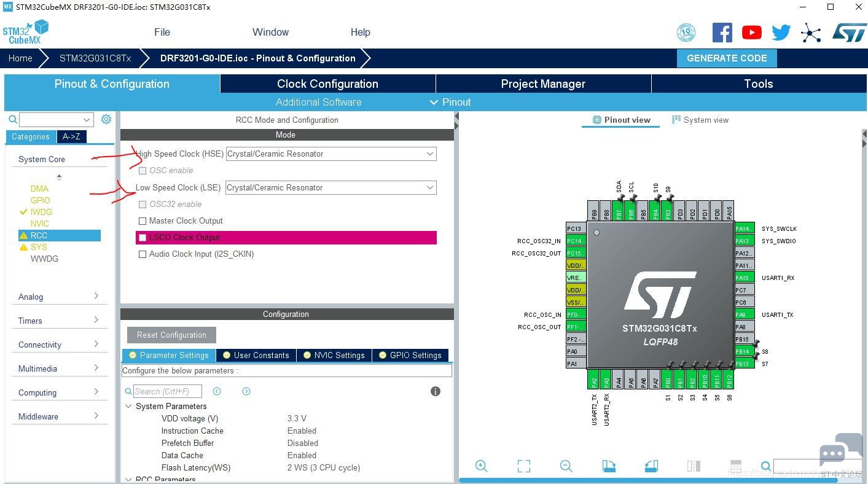Click the Reset Configuration button
Viewport: 868px width, 484px height.
pos(171,335)
